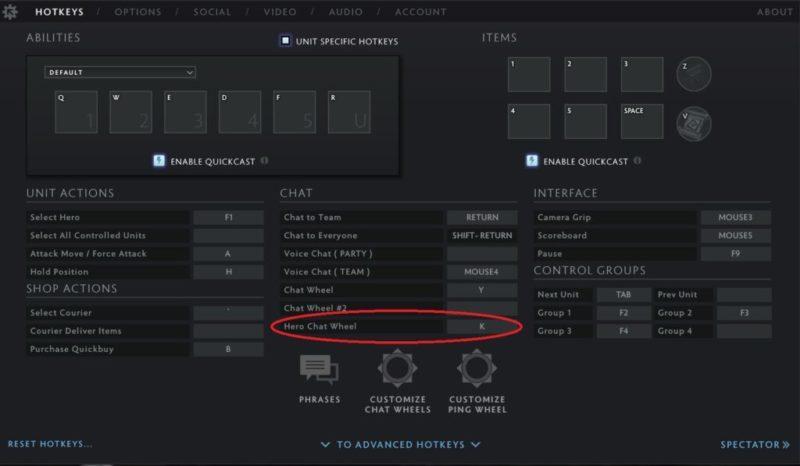Change Hero Chat Wheel key K
The width and height of the screenshot is (800, 466).
click(x=482, y=327)
